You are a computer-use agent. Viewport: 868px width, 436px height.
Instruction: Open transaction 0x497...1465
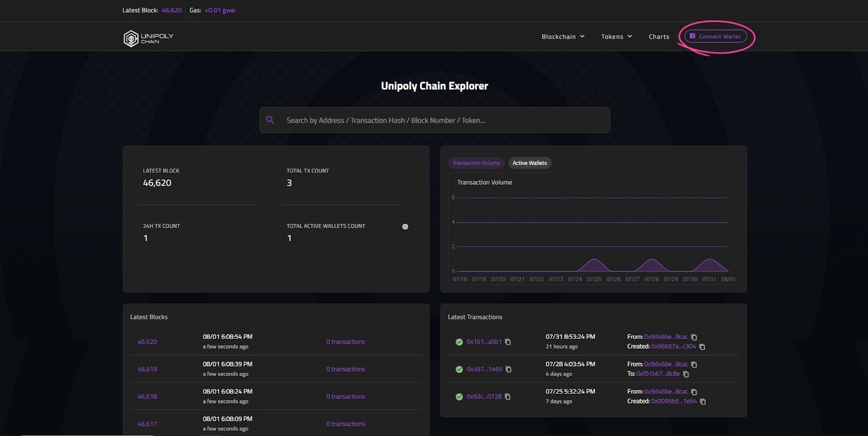tap(484, 369)
